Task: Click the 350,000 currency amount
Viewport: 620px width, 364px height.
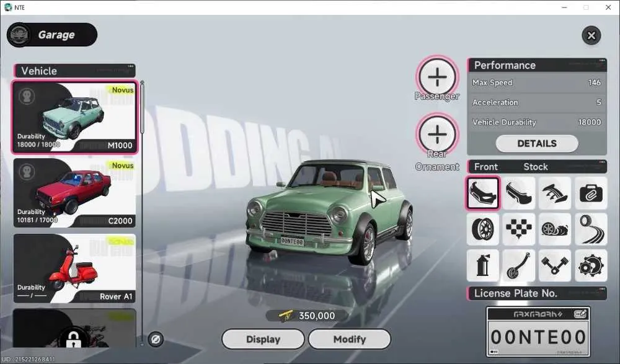Action: [316, 316]
